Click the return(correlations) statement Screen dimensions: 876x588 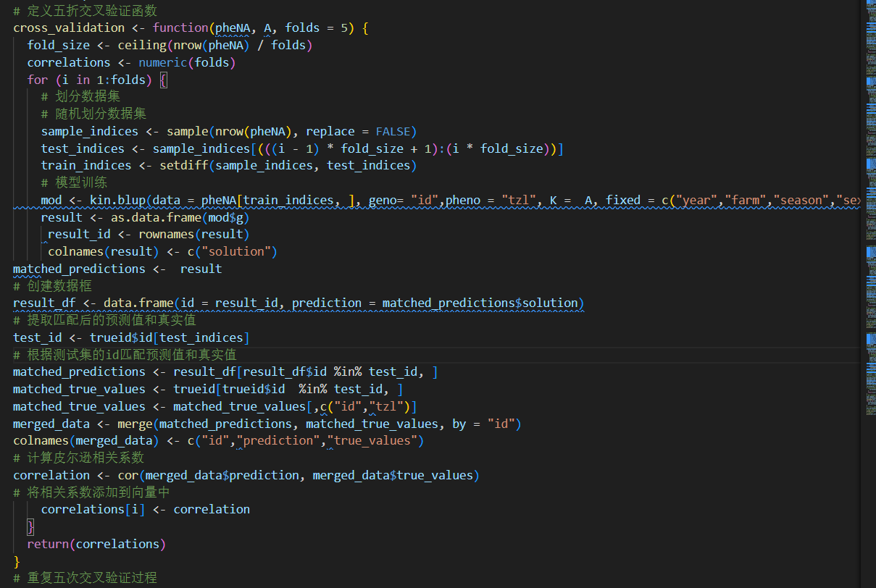(x=96, y=544)
